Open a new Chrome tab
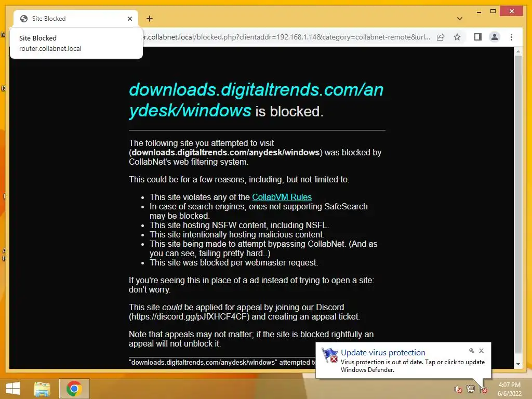 (x=150, y=19)
